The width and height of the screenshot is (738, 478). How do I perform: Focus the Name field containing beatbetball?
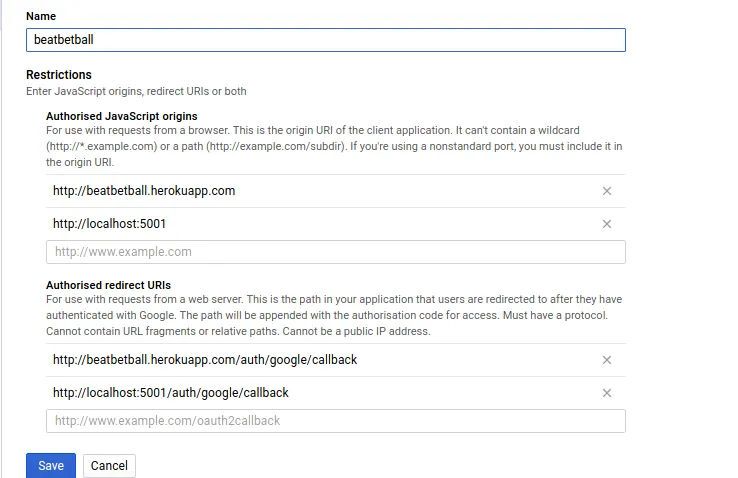pyautogui.click(x=325, y=40)
